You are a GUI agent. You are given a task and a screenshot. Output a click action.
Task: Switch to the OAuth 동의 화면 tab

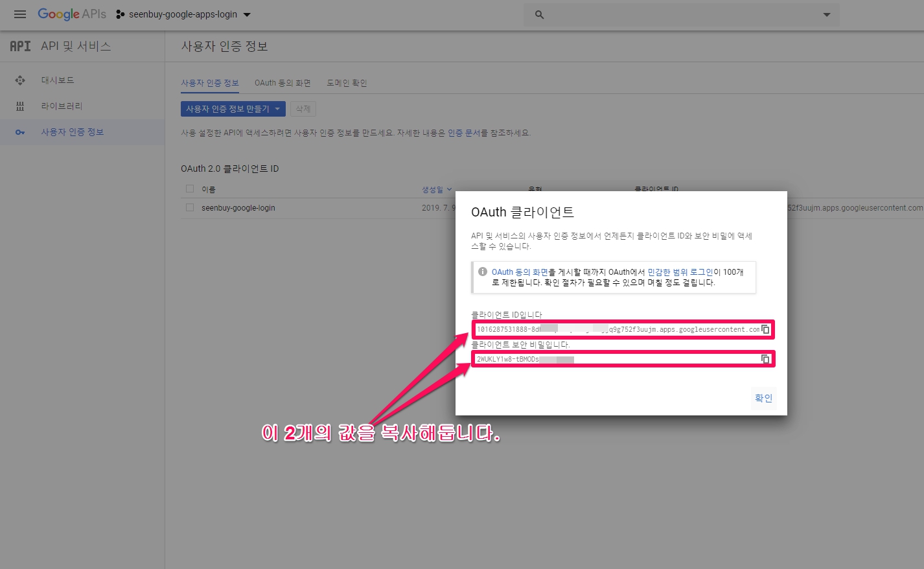[283, 83]
